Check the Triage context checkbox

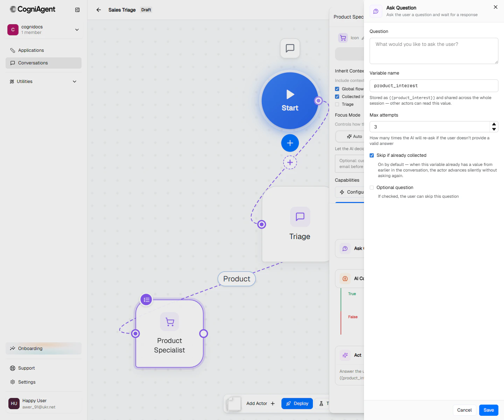click(x=337, y=104)
